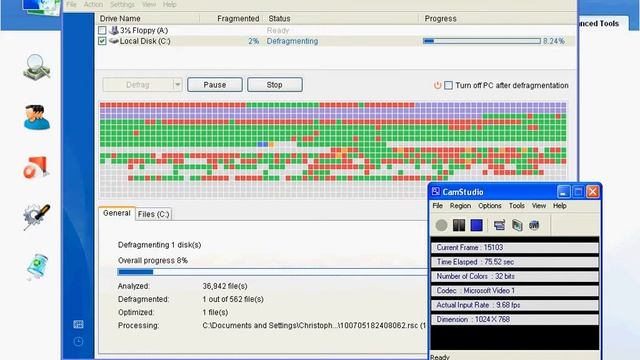Click the Status column header
640x360 pixels.
(x=280, y=19)
